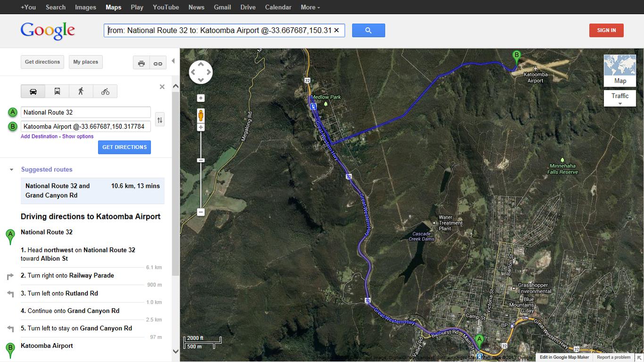Open the More dropdown in top bar
The height and width of the screenshot is (362, 644).
pos(310,7)
